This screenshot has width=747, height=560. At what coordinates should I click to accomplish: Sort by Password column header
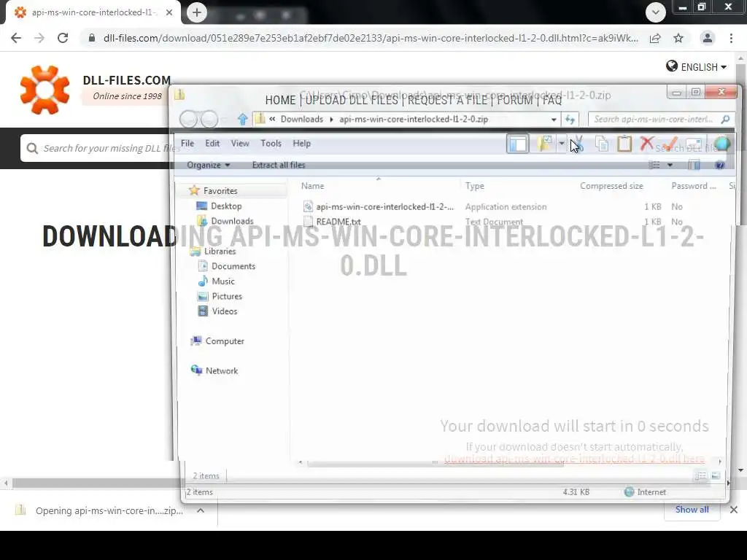(x=694, y=186)
